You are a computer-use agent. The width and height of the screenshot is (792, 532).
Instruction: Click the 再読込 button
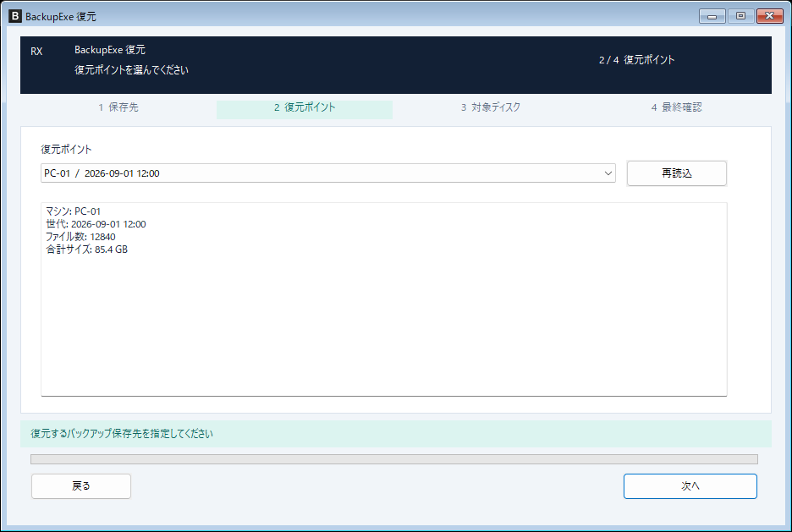point(676,173)
